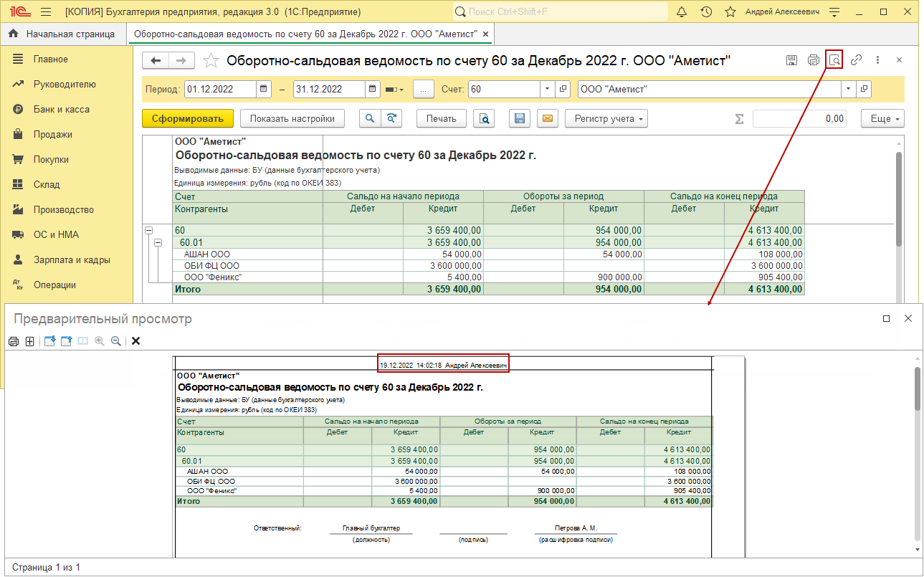Click the Печать button

[442, 119]
